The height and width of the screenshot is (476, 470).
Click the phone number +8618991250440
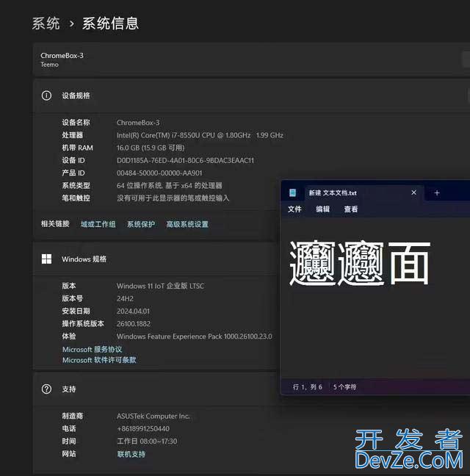[x=143, y=429]
